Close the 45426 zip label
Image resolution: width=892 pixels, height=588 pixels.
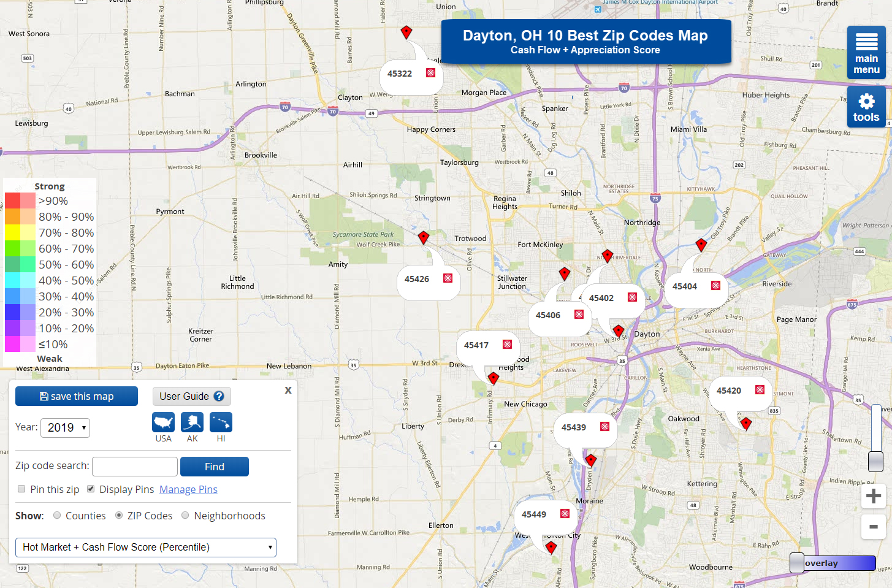point(448,278)
